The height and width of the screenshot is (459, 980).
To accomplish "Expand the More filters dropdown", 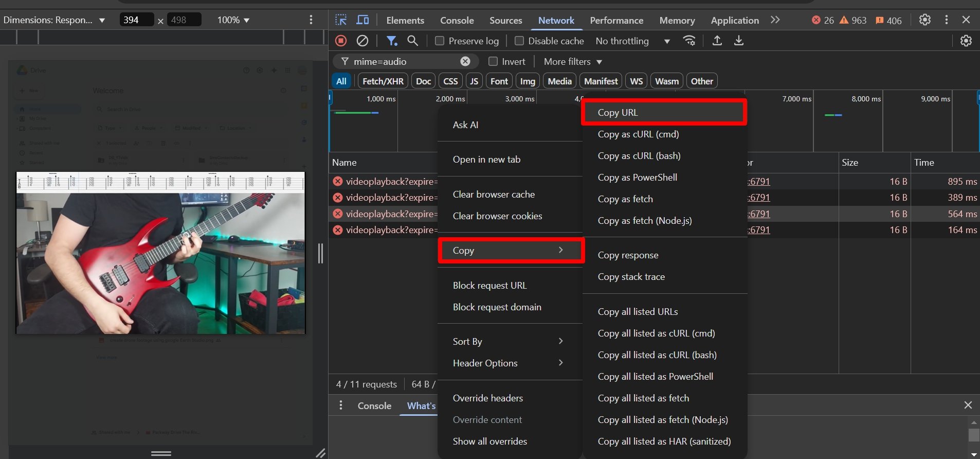I will click(x=573, y=61).
